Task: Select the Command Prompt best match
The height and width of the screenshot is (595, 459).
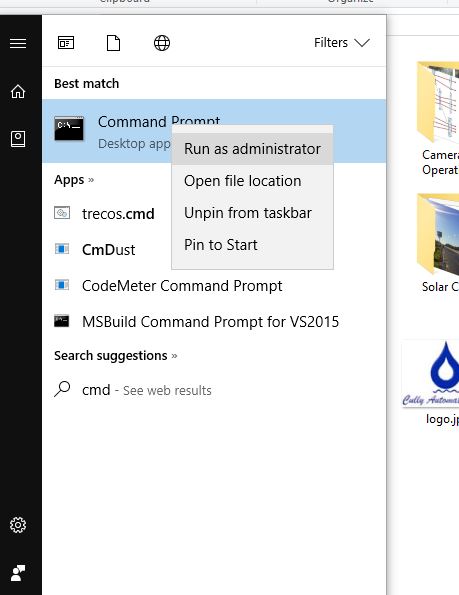Action: click(214, 131)
